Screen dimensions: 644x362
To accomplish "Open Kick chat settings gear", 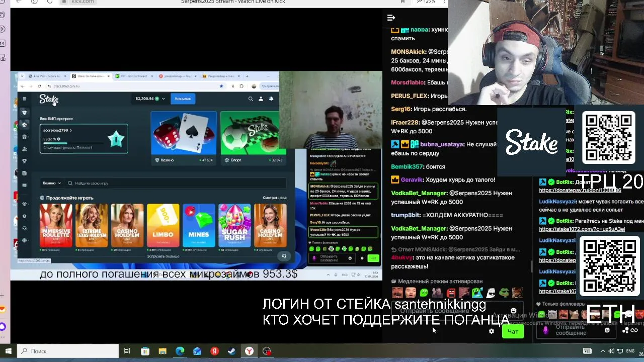I will coord(492,331).
